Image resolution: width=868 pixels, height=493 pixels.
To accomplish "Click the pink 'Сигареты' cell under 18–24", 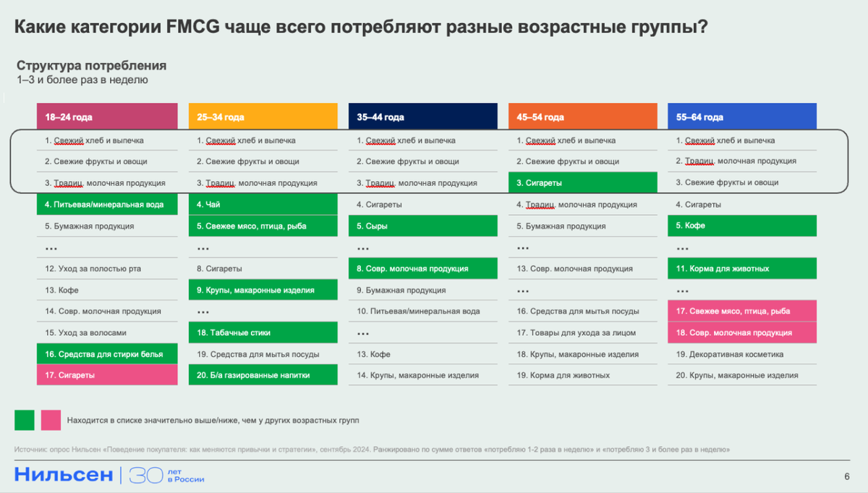I will pos(107,374).
